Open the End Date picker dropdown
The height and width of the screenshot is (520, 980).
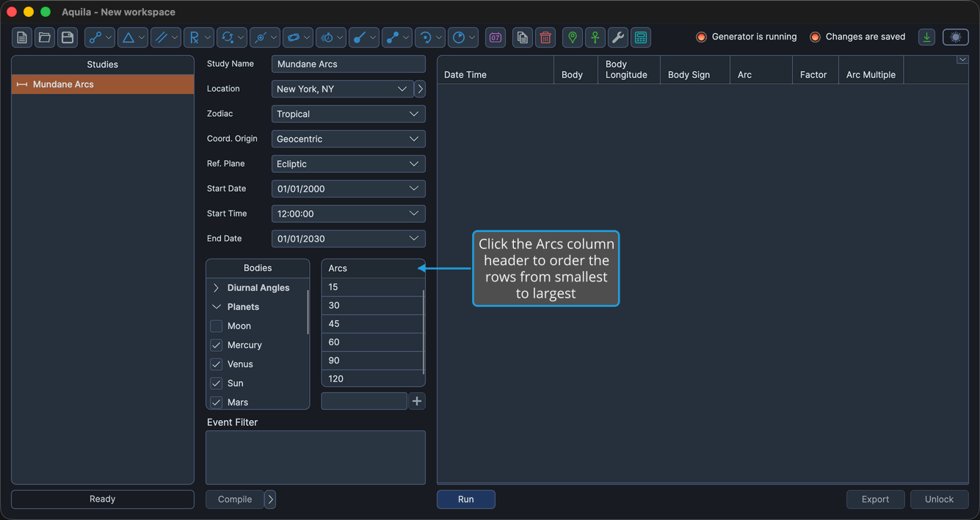[x=414, y=239]
